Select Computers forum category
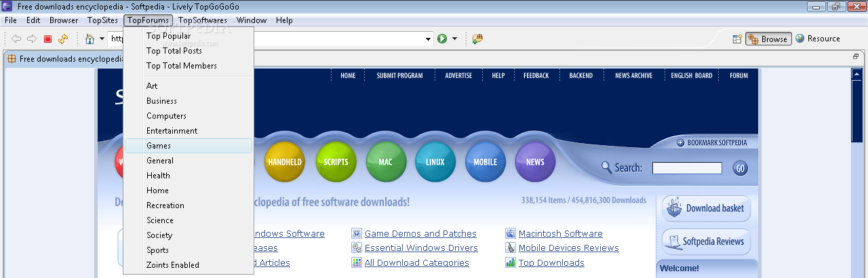The height and width of the screenshot is (278, 868). [189, 116]
